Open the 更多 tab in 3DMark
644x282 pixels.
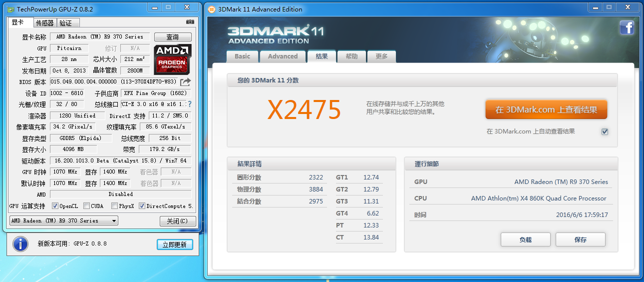pos(381,56)
